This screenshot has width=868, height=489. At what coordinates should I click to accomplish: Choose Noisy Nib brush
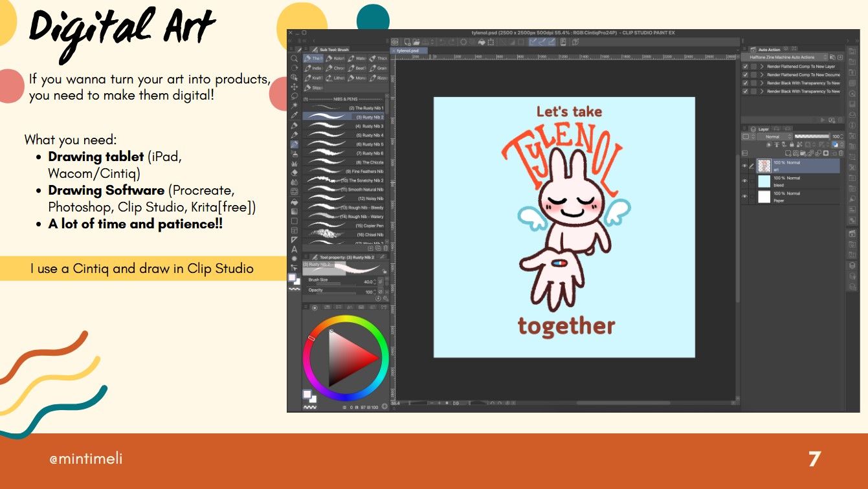tap(344, 199)
